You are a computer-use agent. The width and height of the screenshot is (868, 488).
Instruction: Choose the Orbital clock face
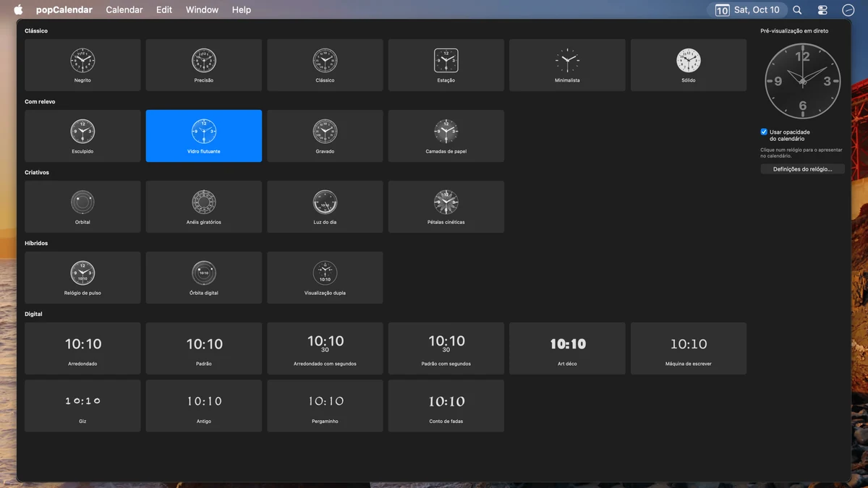[82, 207]
